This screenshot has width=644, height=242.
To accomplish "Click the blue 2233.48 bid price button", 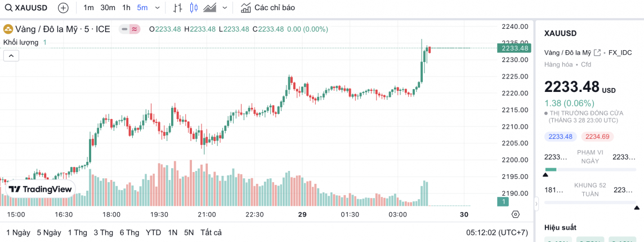I will coord(560,137).
